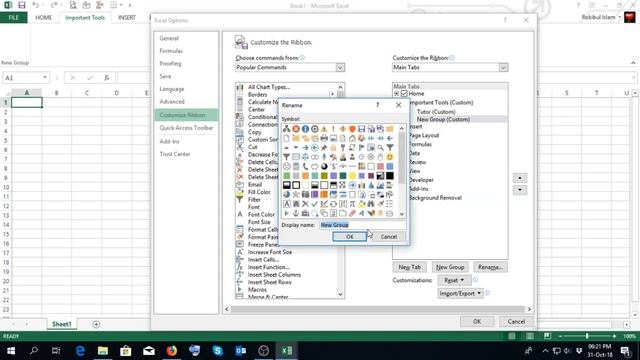
Task: Select the anchor symbol
Action: tap(296, 213)
